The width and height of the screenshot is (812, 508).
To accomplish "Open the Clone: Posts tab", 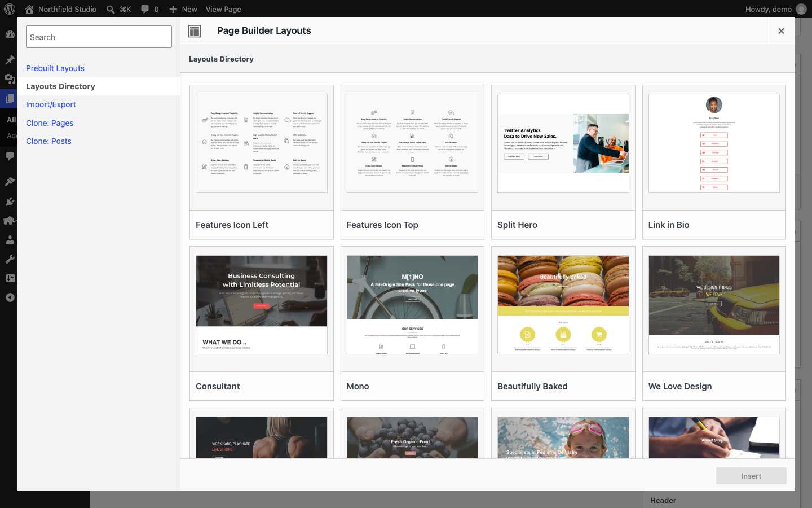I will click(x=48, y=141).
